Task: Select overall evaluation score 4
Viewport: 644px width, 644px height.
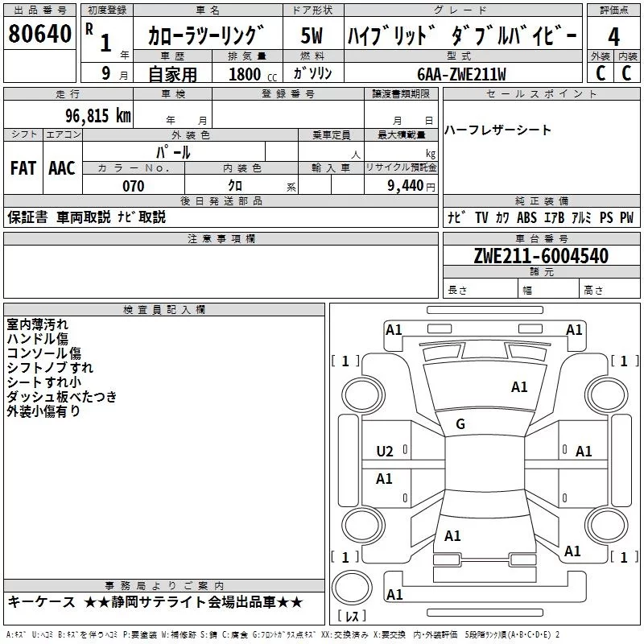Action: [613, 36]
